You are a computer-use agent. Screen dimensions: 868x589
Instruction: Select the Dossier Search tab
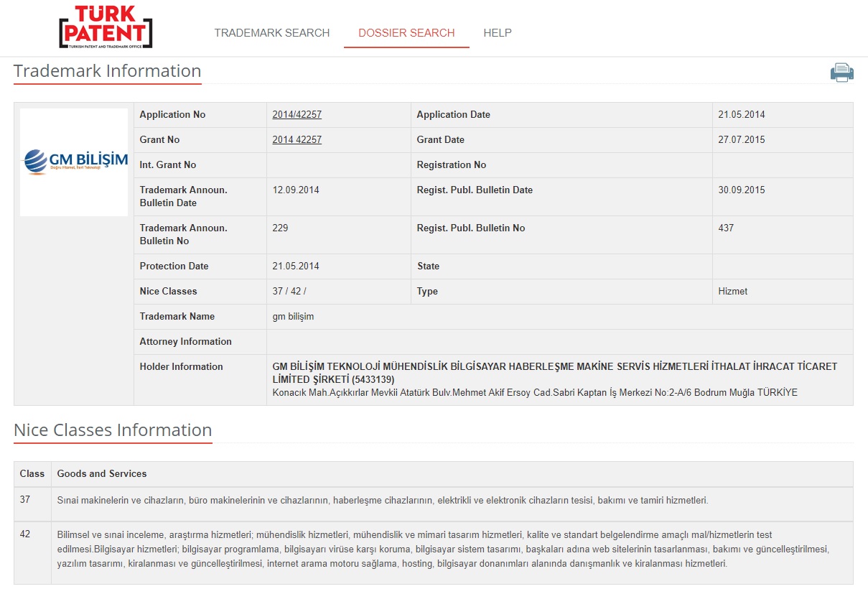406,33
